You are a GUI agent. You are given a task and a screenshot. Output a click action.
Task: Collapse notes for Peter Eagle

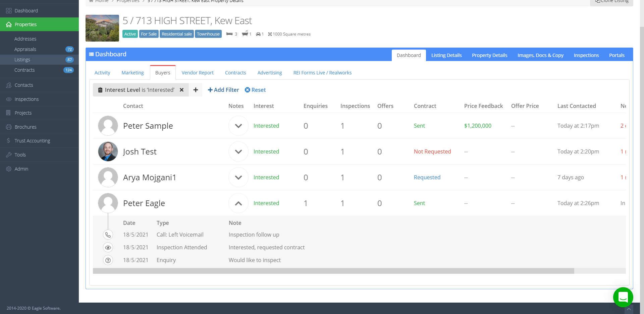(x=238, y=203)
